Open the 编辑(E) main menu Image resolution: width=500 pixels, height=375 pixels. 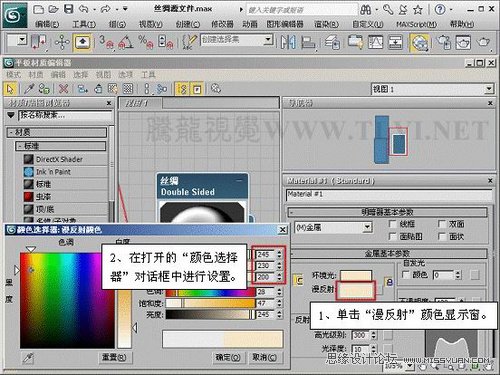tap(47, 24)
